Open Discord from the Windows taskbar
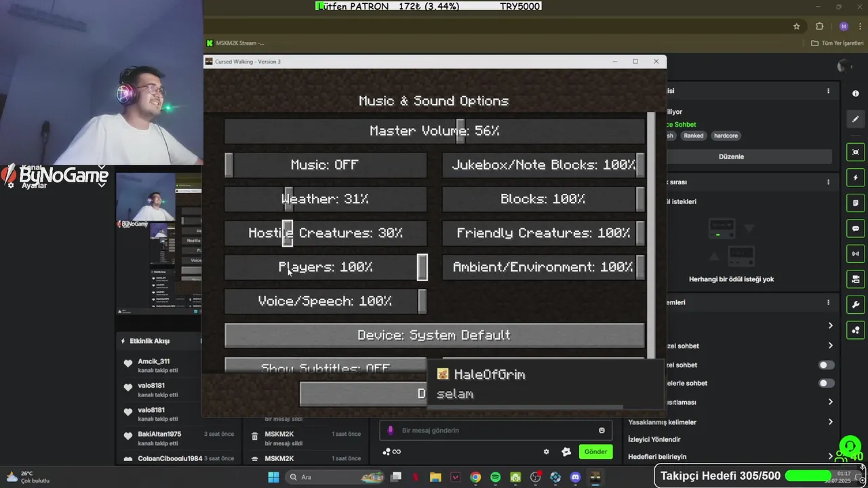 coord(575,477)
